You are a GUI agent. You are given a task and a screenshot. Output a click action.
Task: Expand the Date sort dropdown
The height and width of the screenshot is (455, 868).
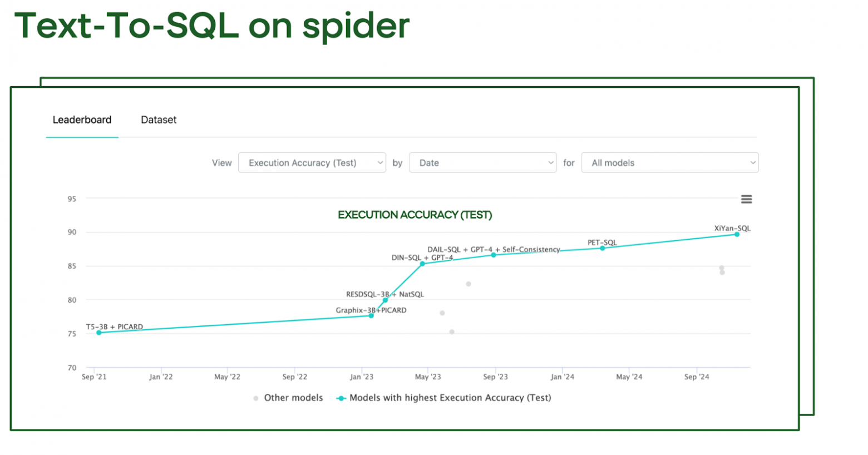click(x=482, y=162)
